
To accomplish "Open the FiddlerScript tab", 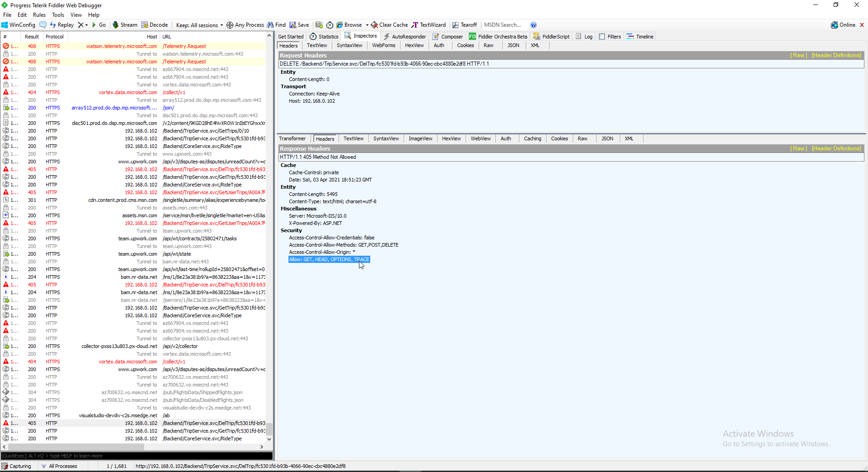I will tap(552, 37).
